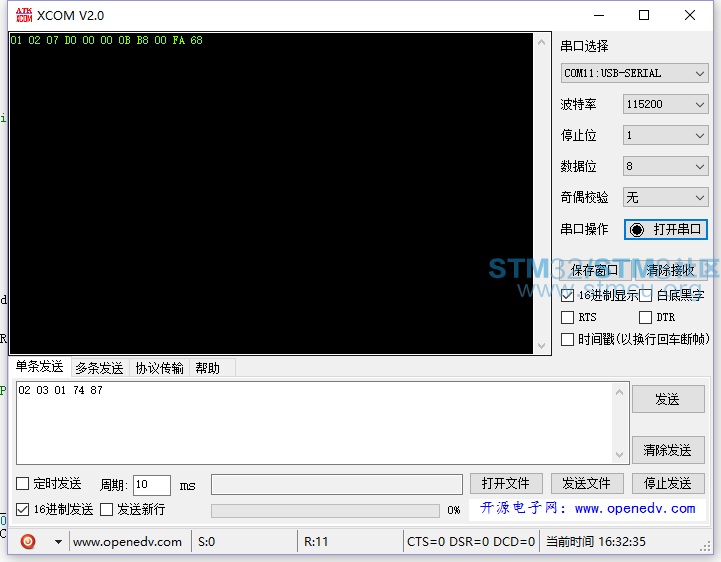Screen dimensions: 721x562
Task: Enable the 定时发送 timed send checkbox
Action: [x=23, y=483]
